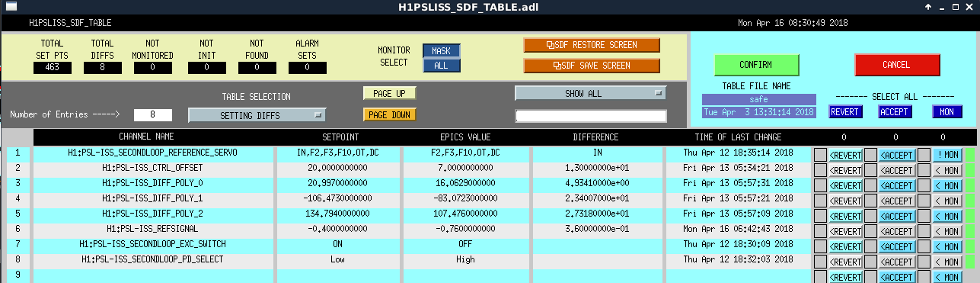
Task: Select channel name H1:PSL-ISS_REFSIGNAL
Action: coord(153,229)
